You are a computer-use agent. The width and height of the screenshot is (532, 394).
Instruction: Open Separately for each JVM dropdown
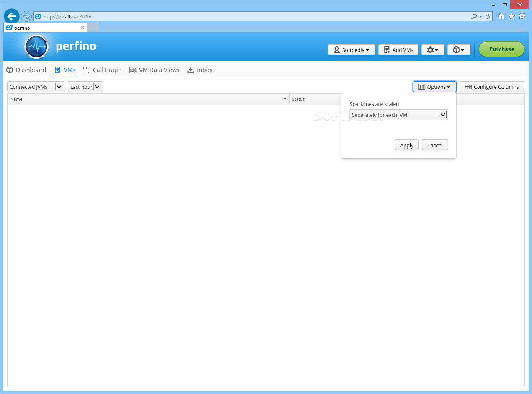click(399, 115)
